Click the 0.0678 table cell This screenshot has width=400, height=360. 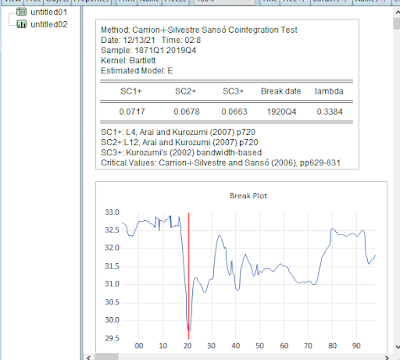tap(186, 112)
